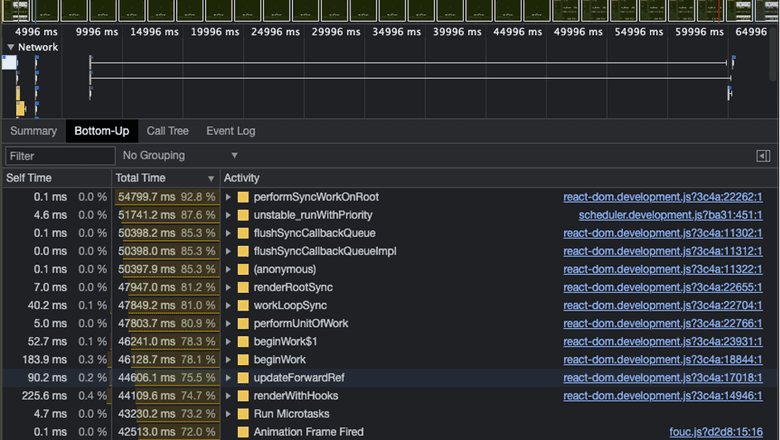Click the yellow icon beside beginWork
The width and height of the screenshot is (780, 440).
(243, 359)
